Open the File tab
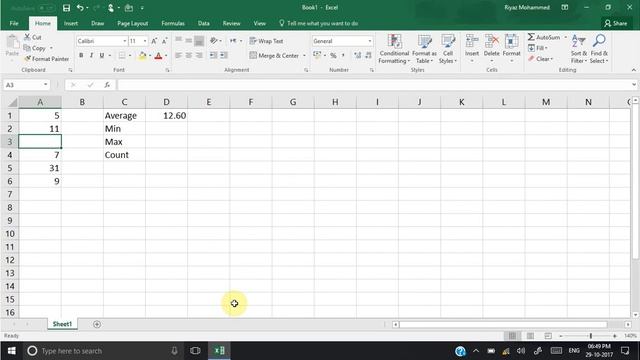Image resolution: width=640 pixels, height=360 pixels. click(14, 24)
